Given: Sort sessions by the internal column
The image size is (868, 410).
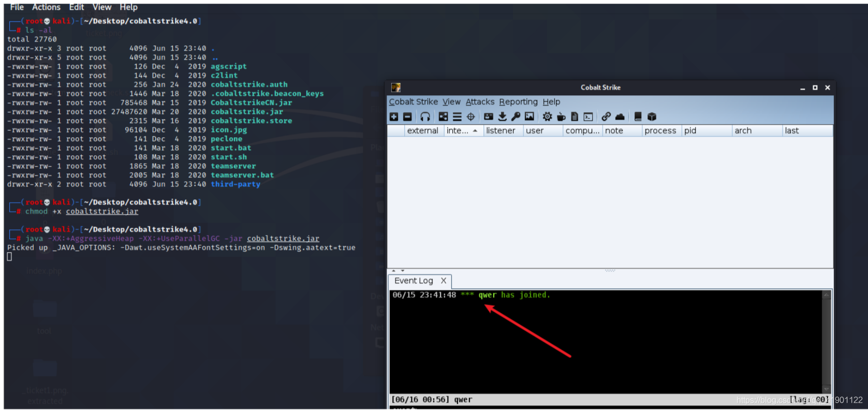Looking at the screenshot, I should point(463,131).
